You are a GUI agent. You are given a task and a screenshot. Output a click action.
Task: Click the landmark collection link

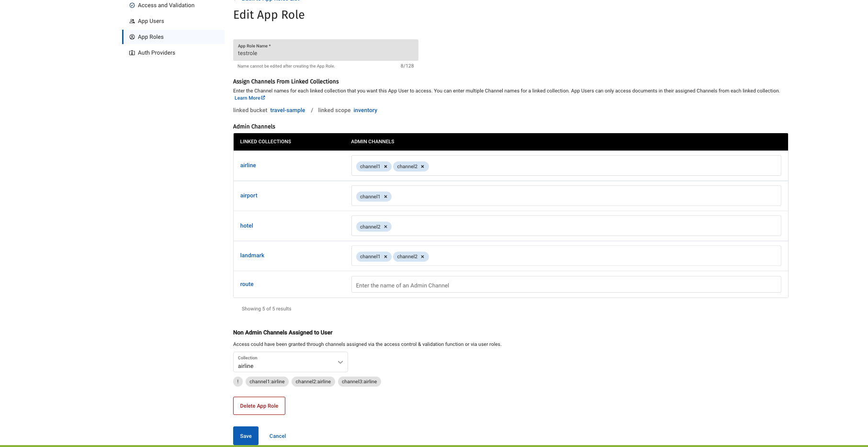pyautogui.click(x=252, y=255)
